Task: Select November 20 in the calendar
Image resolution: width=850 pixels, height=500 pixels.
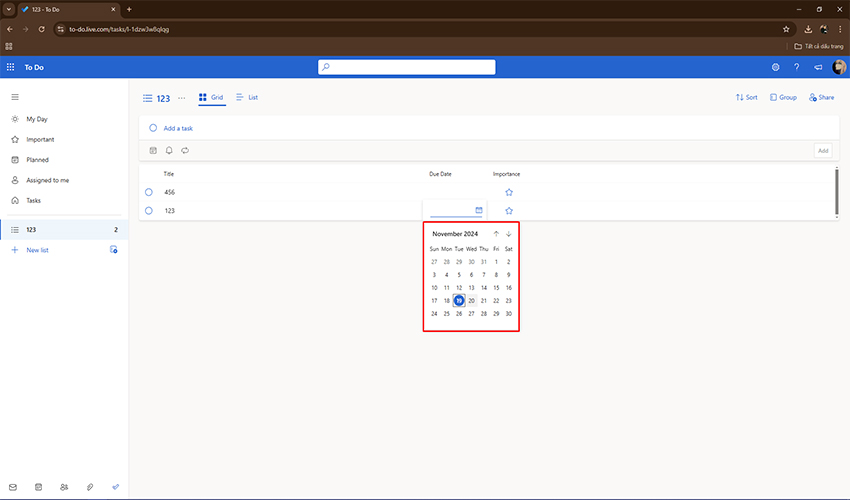Action: 471,300
